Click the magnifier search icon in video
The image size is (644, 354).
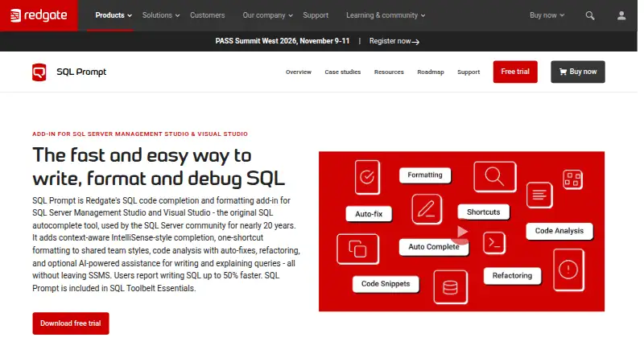pyautogui.click(x=494, y=176)
